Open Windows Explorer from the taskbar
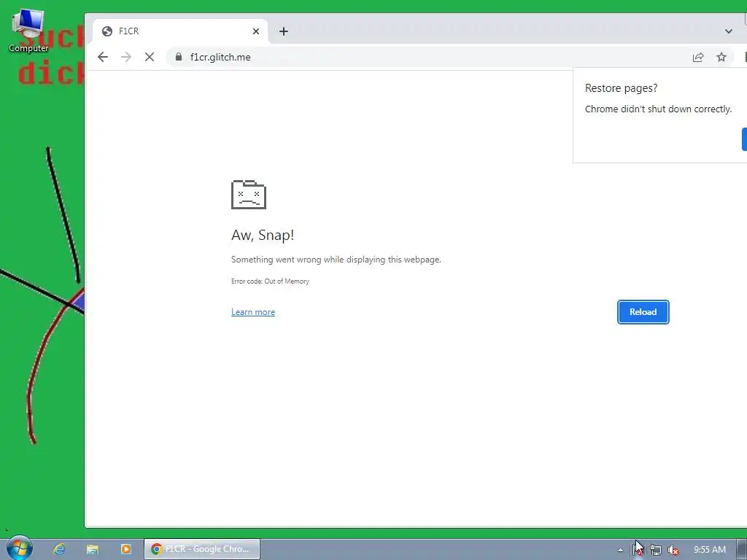 pyautogui.click(x=93, y=549)
